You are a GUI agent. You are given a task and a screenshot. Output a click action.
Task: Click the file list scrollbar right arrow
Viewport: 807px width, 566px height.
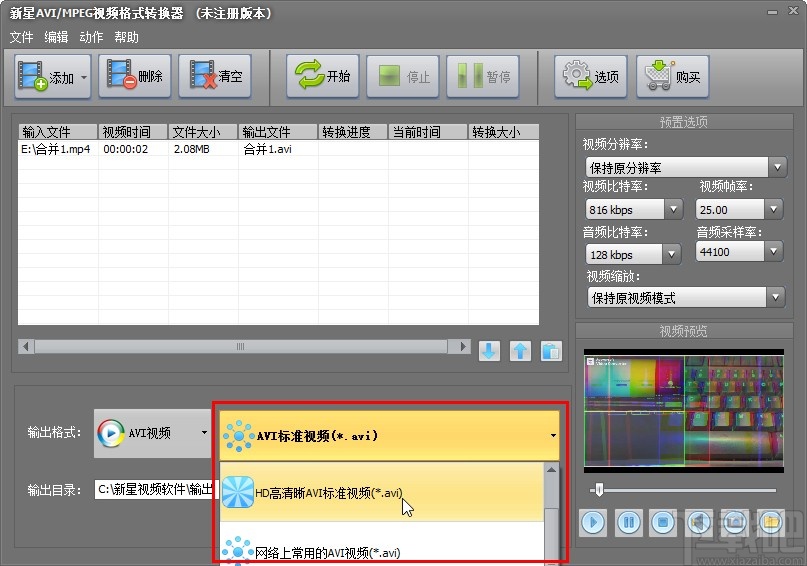tap(463, 346)
